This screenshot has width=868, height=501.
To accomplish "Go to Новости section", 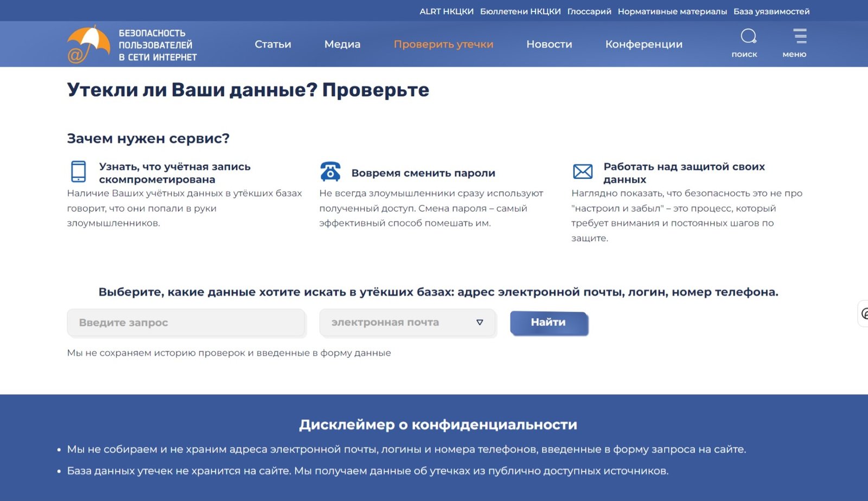I will (x=549, y=44).
